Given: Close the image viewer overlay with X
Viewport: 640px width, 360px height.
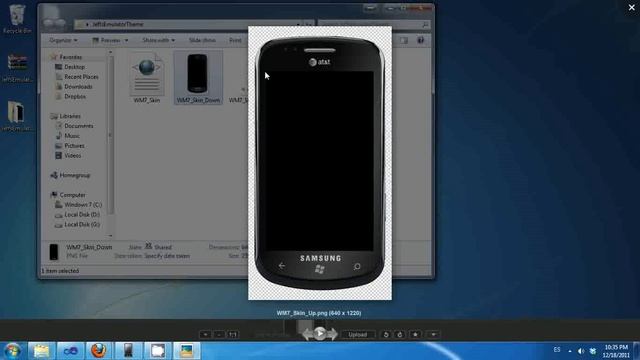Looking at the screenshot, I should point(631,8).
